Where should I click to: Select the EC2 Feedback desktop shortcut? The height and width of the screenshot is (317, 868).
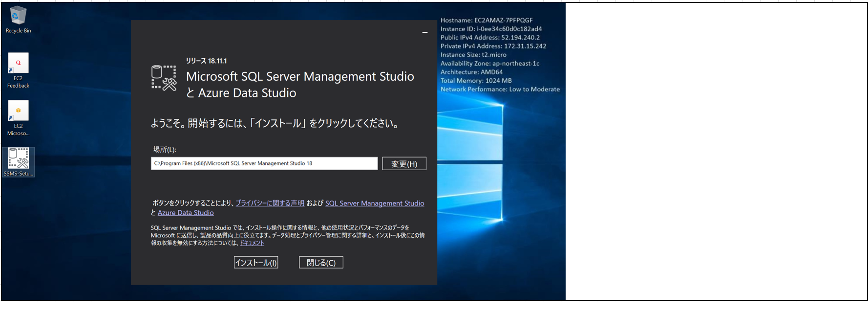[x=18, y=70]
